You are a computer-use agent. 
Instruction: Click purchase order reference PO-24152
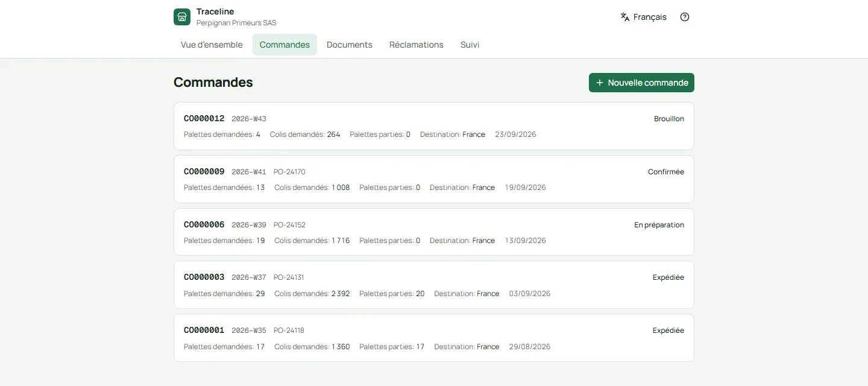[289, 225]
